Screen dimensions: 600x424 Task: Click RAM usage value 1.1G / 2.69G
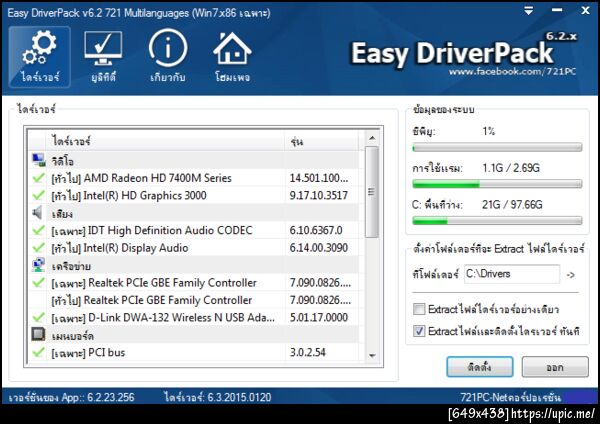click(x=511, y=168)
